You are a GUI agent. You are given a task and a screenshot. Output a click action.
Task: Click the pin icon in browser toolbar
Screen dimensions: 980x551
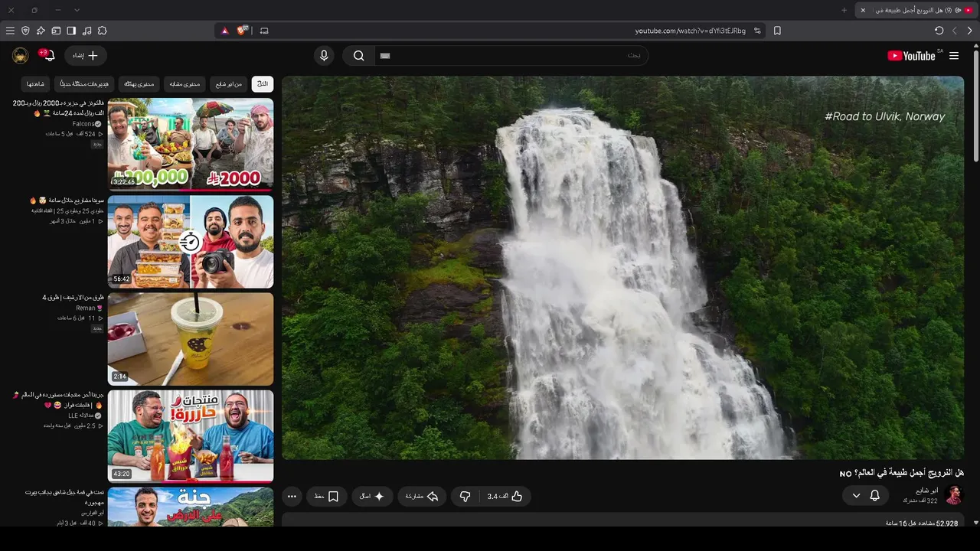41,31
